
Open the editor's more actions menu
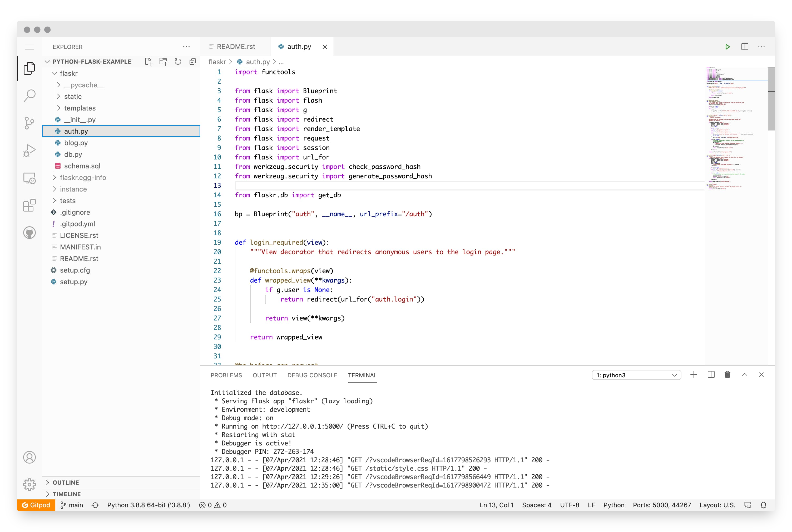click(761, 47)
